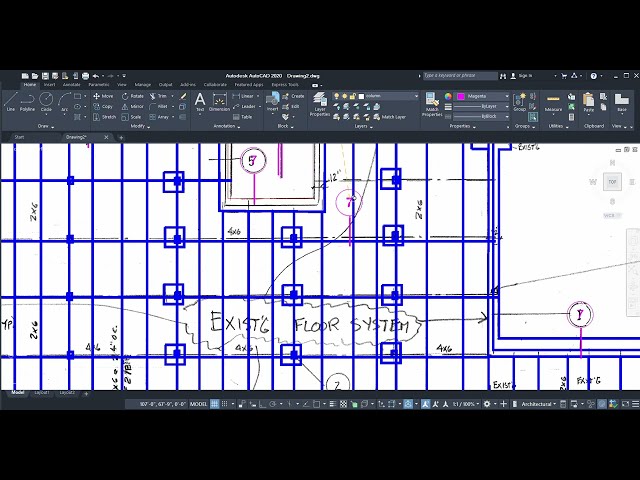Screen dimensions: 640x480
Task: Click the Sign In button
Action: [x=522, y=76]
